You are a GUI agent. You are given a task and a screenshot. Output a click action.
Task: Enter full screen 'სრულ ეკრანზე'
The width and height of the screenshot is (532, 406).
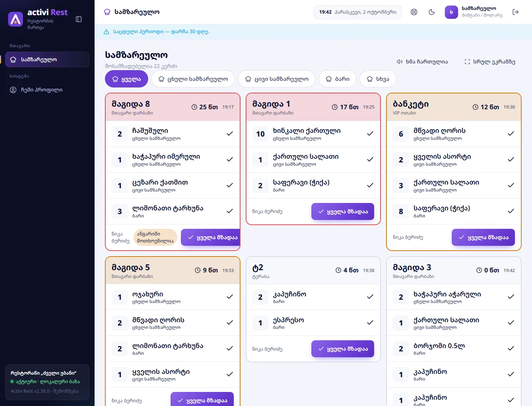490,62
